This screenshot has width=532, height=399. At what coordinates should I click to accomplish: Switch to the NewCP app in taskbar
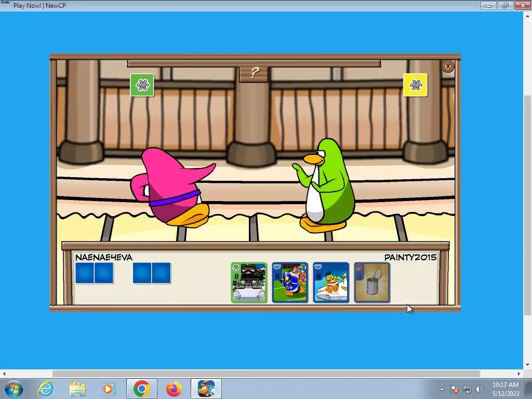coord(206,389)
